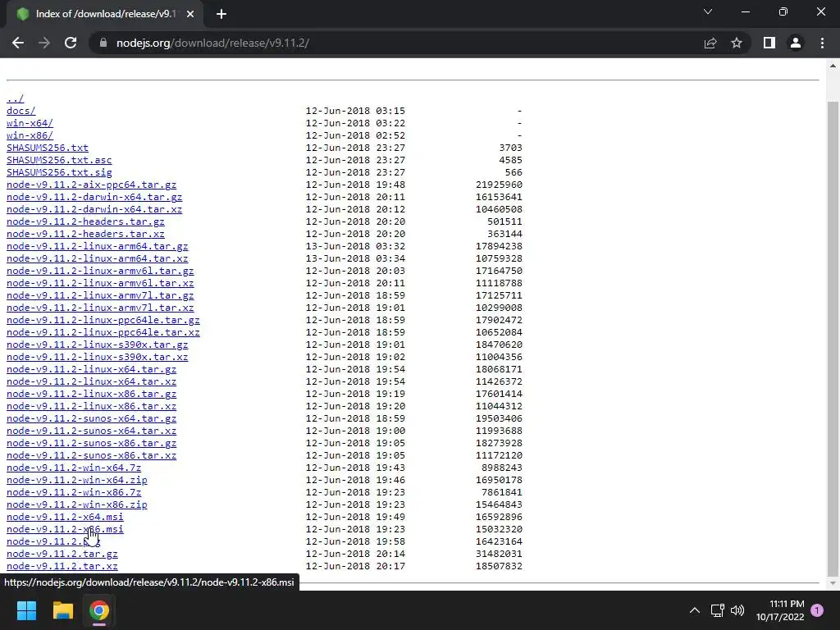Open the docs/ folder link
Image resolution: width=840 pixels, height=630 pixels.
(21, 111)
